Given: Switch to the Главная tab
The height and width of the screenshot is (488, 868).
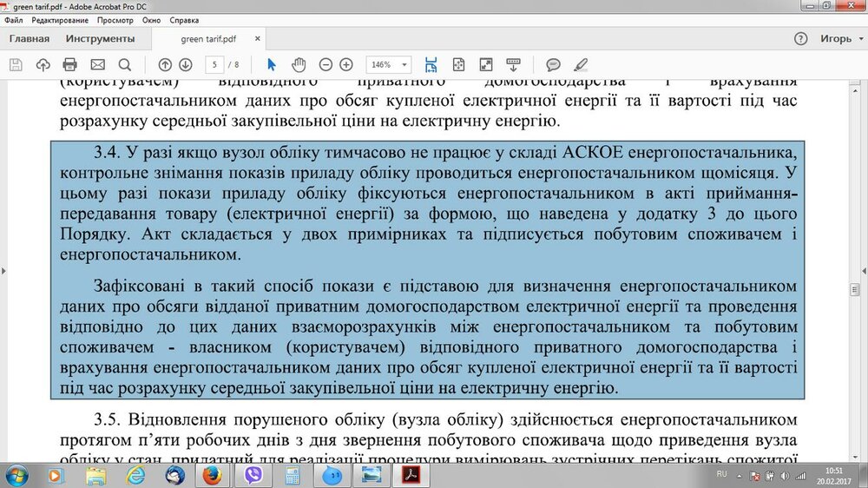Looking at the screenshot, I should tap(30, 39).
